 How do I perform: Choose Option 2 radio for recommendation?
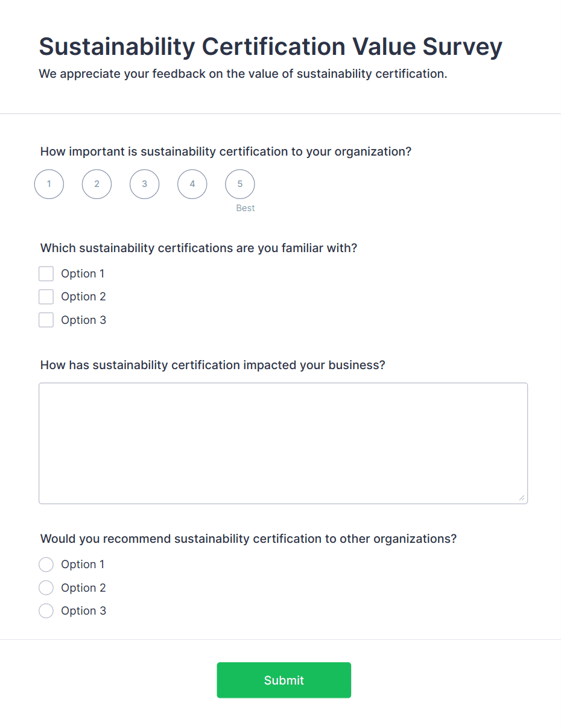coord(46,587)
